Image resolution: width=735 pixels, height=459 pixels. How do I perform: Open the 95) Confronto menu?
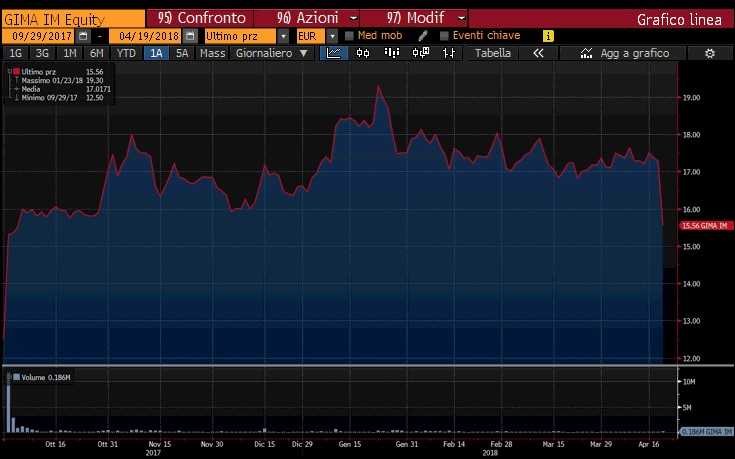[x=201, y=18]
